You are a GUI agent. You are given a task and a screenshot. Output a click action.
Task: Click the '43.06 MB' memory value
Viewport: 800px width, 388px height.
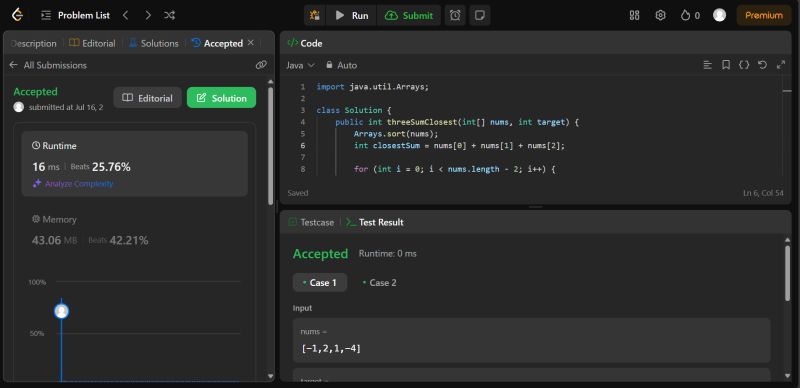(x=55, y=240)
